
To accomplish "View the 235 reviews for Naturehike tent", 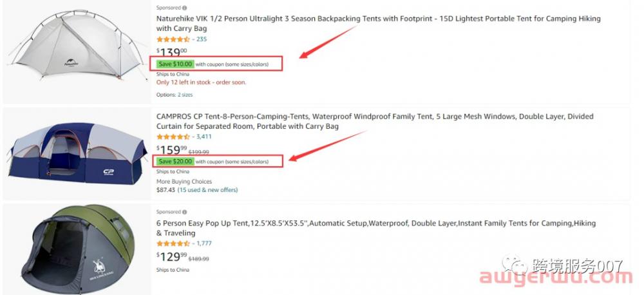I will pos(202,39).
